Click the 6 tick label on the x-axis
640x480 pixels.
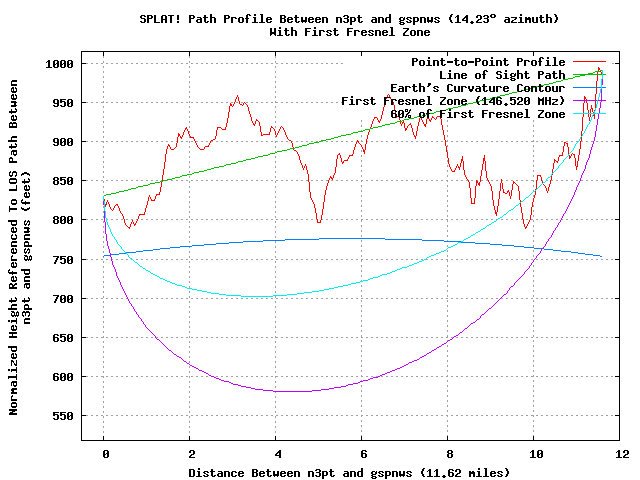pos(362,453)
